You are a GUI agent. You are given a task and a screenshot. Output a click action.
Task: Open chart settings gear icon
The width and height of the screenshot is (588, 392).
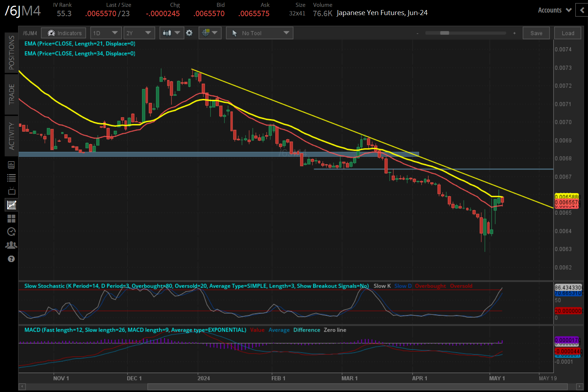tap(189, 33)
